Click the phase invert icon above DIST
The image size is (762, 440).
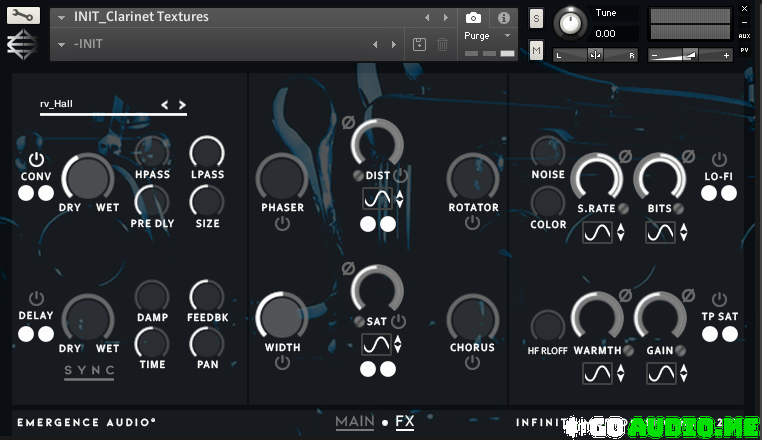click(x=348, y=123)
